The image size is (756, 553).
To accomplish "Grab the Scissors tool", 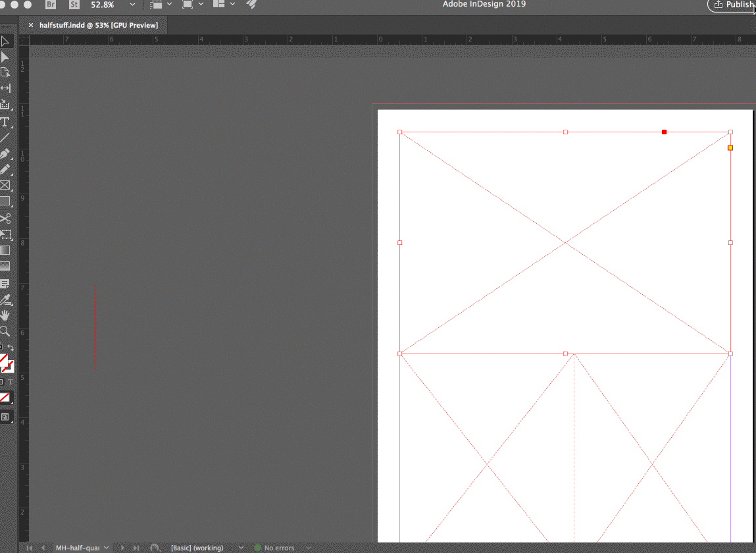I will [x=7, y=219].
